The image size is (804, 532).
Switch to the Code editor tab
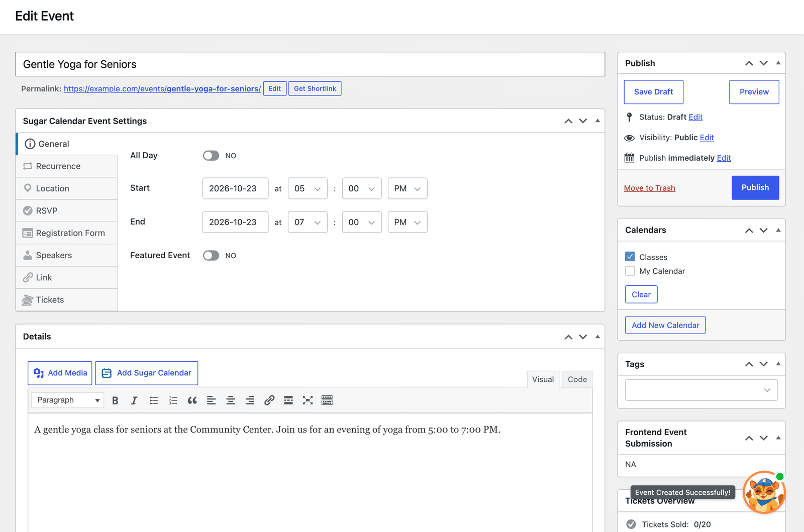tap(577, 379)
